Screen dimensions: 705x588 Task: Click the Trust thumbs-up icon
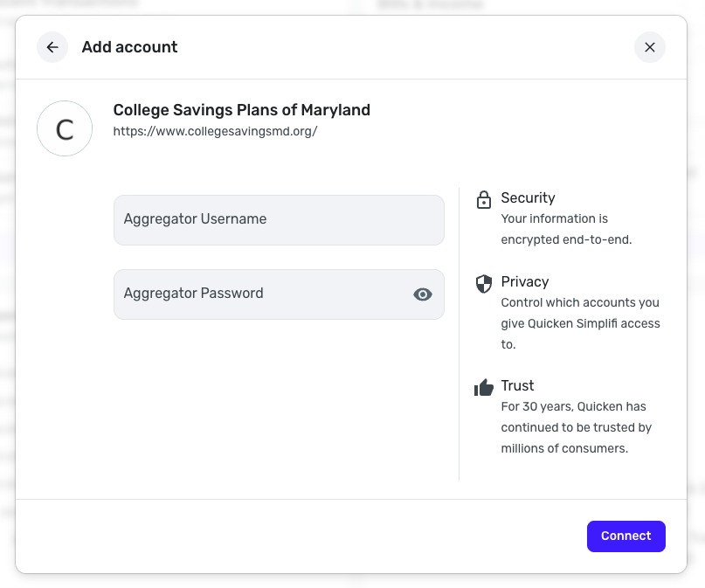pyautogui.click(x=483, y=387)
